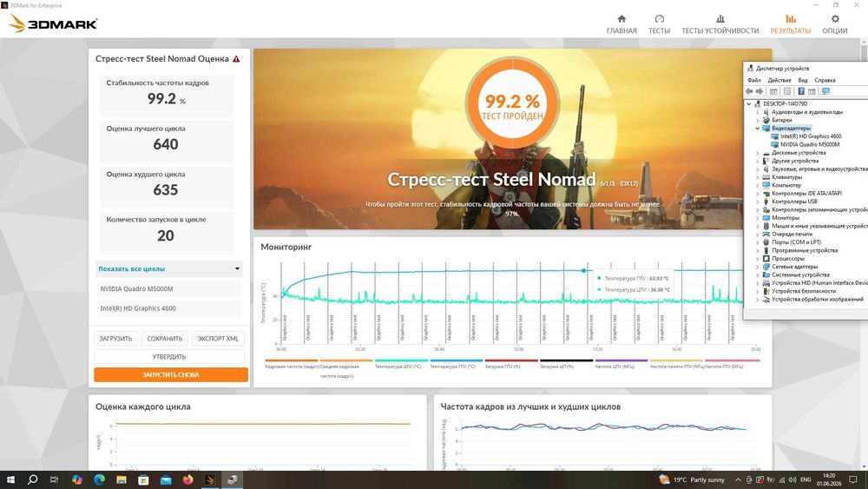Screen dimensions: 868x489
Task: Click the orange Запустить снова button
Action: (x=170, y=375)
